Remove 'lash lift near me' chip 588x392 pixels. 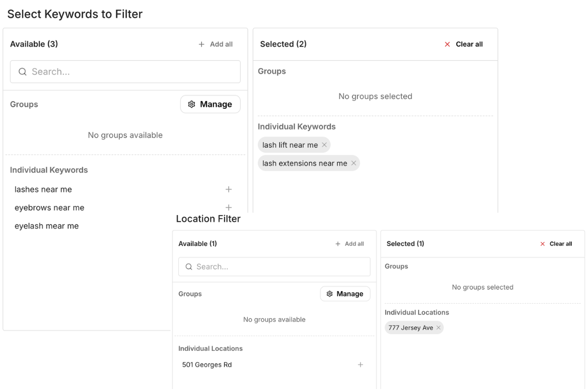coord(324,145)
